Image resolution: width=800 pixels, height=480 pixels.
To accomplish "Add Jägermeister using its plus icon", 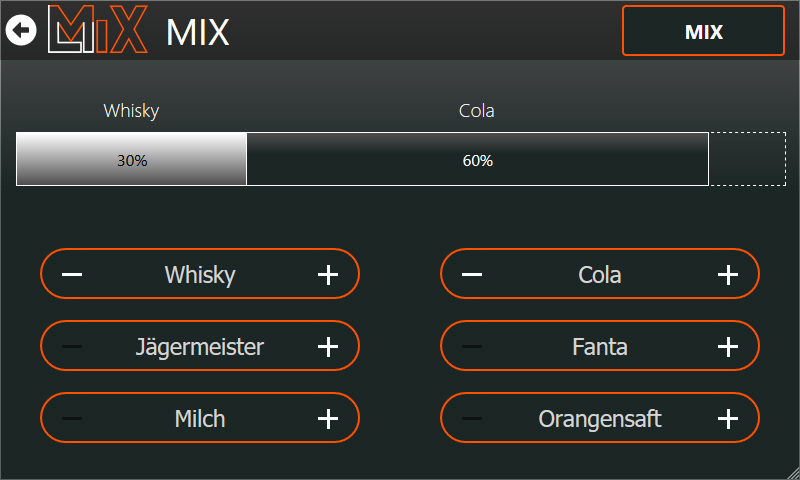I will tap(328, 347).
